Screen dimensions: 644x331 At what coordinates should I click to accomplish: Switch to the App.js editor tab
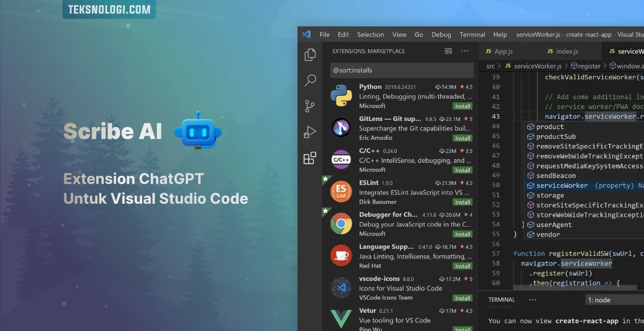[x=508, y=51]
